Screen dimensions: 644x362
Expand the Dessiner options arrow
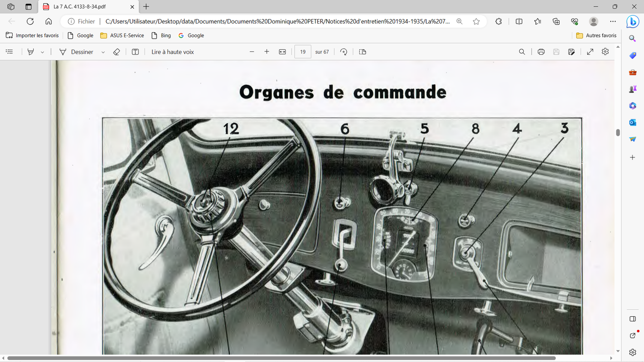103,52
